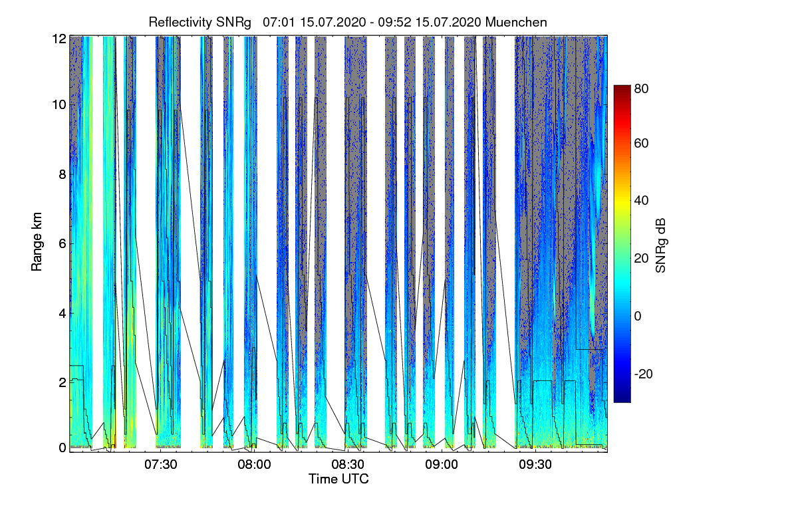The image size is (798, 532).
Task: Click the 08:00 time tick label
Action: (253, 465)
